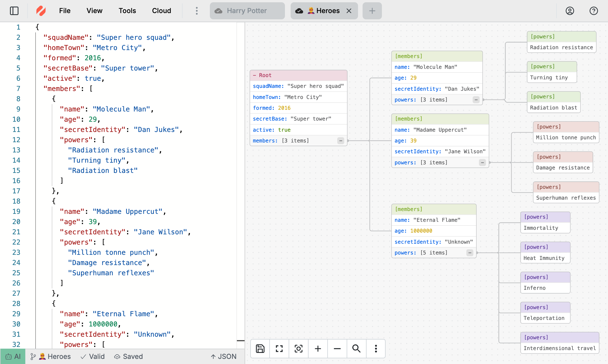This screenshot has width=608, height=364.
Task: Select the Radiation resistance power node
Action: [x=561, y=42]
